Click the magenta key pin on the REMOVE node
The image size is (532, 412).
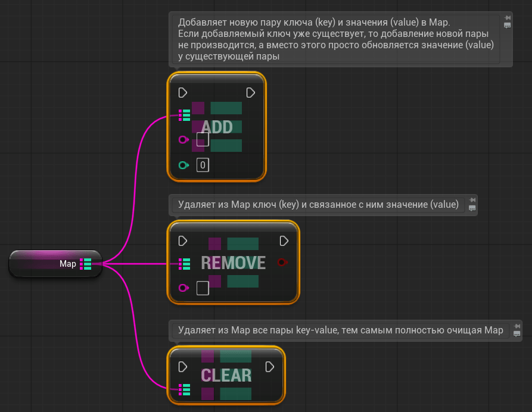pyautogui.click(x=182, y=288)
